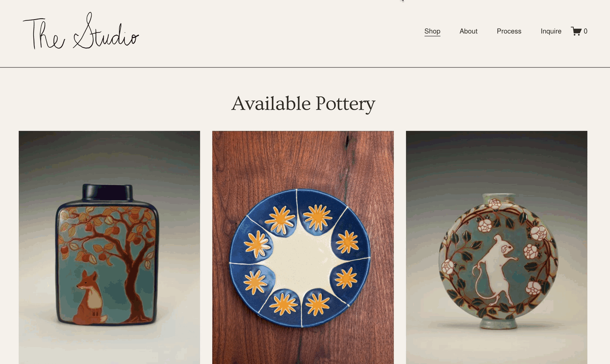Open the white mouse flask product

click(x=496, y=247)
